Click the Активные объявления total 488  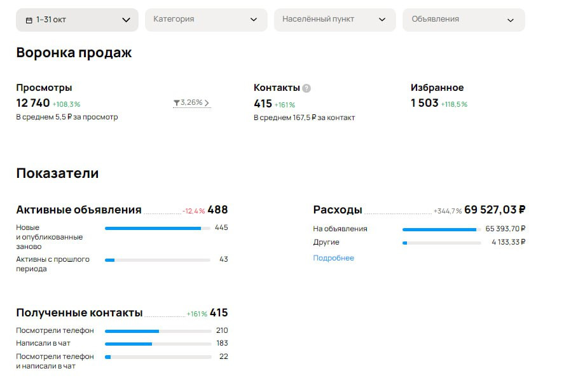217,210
